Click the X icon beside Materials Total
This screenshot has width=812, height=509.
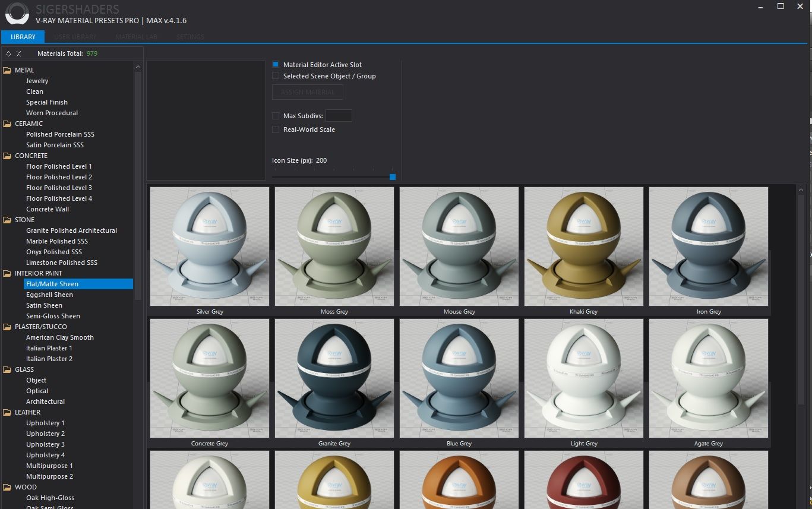pyautogui.click(x=18, y=53)
